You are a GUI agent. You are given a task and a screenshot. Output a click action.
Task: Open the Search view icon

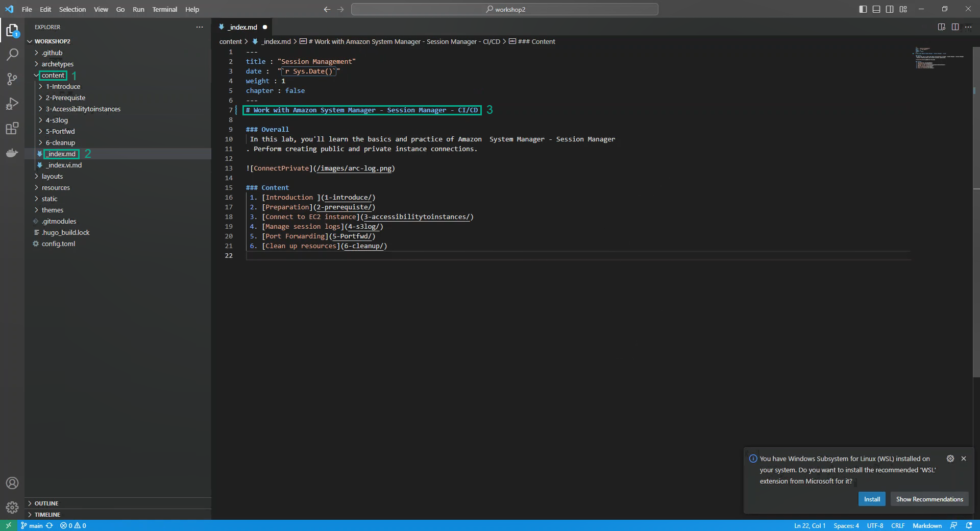pos(12,55)
